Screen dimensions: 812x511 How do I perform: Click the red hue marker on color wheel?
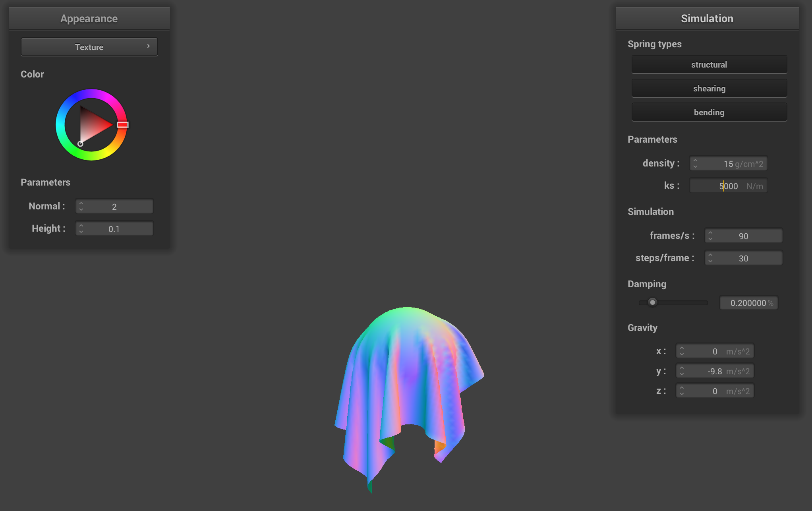(123, 125)
